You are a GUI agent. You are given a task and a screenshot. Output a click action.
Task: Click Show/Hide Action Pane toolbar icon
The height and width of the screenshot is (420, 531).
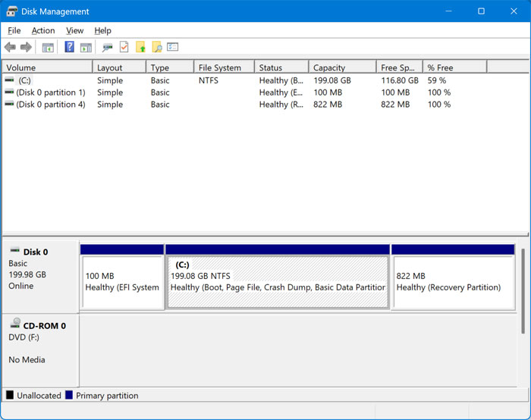click(x=86, y=47)
